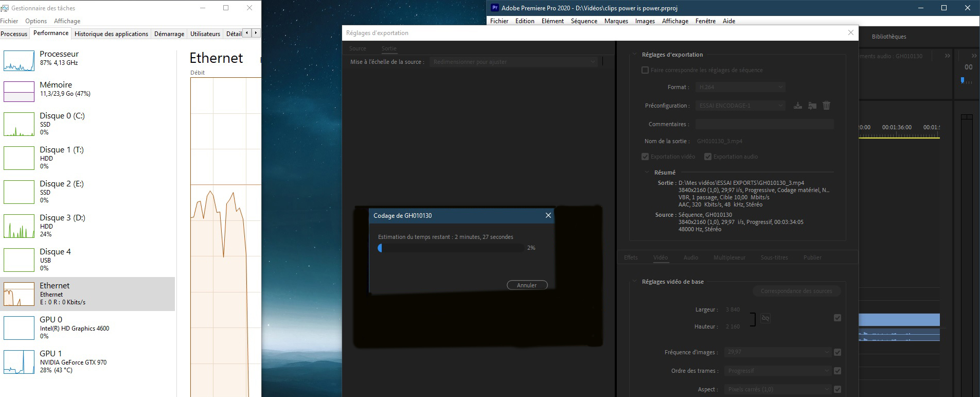The height and width of the screenshot is (397, 980).
Task: Select the GPU 1 NVIDIA graph thumbnail
Action: coord(19,362)
